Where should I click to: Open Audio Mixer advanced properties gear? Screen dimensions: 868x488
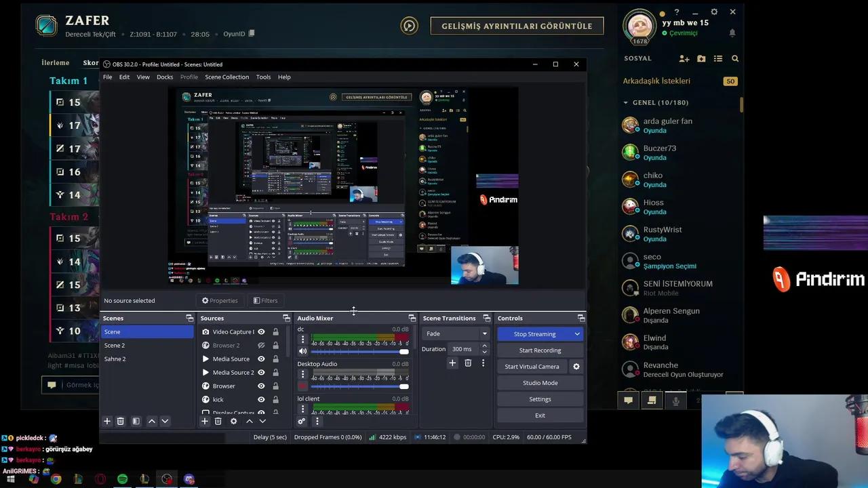point(302,421)
